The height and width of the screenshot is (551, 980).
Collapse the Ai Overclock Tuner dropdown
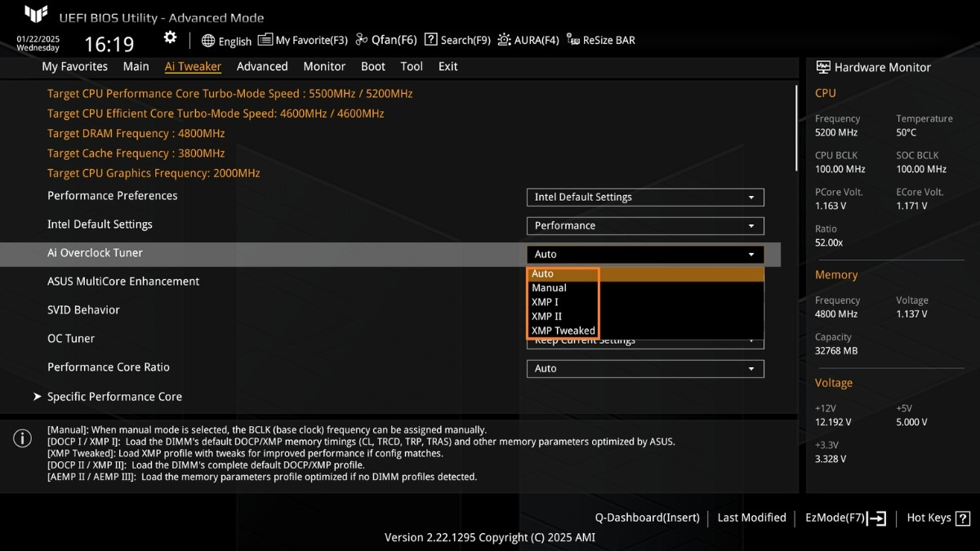pos(645,254)
